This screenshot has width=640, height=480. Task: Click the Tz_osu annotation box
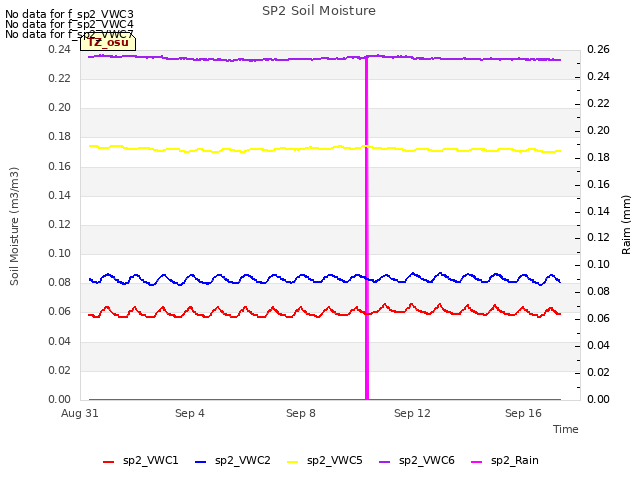click(x=108, y=42)
